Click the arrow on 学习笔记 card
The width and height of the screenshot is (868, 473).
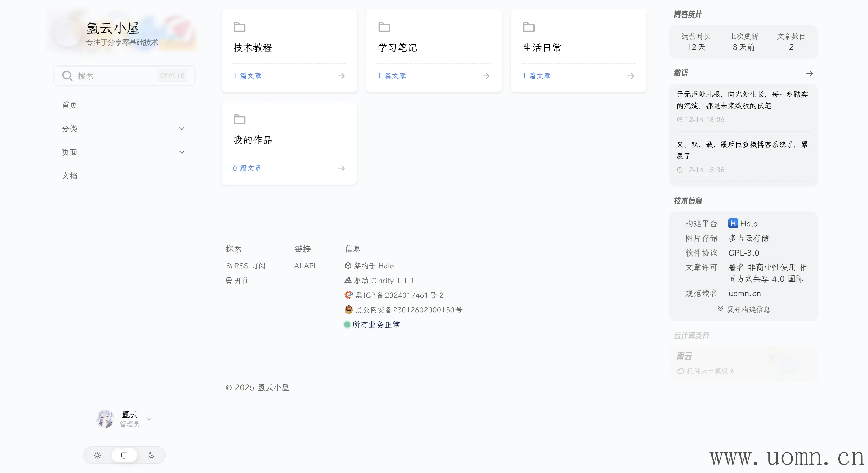(x=485, y=76)
